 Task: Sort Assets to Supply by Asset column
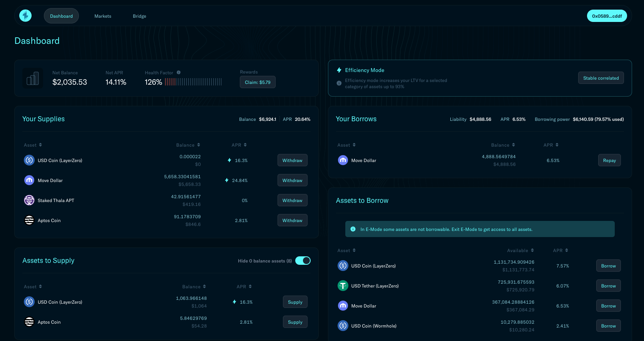[x=33, y=287]
